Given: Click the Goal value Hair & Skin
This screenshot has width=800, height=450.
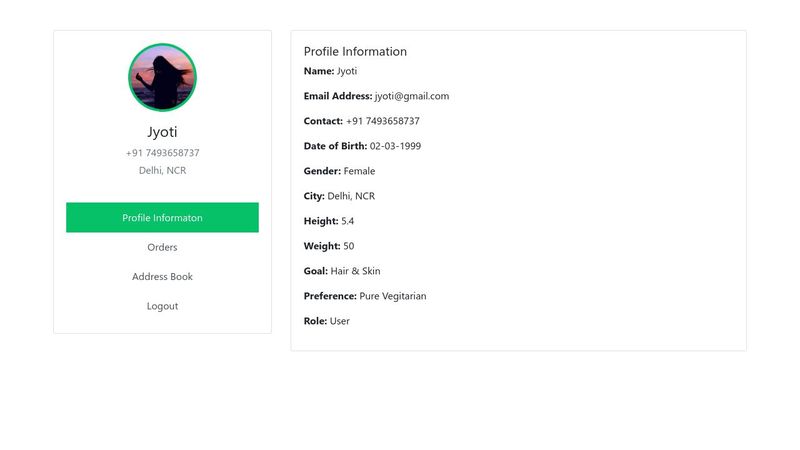Looking at the screenshot, I should click(356, 271).
